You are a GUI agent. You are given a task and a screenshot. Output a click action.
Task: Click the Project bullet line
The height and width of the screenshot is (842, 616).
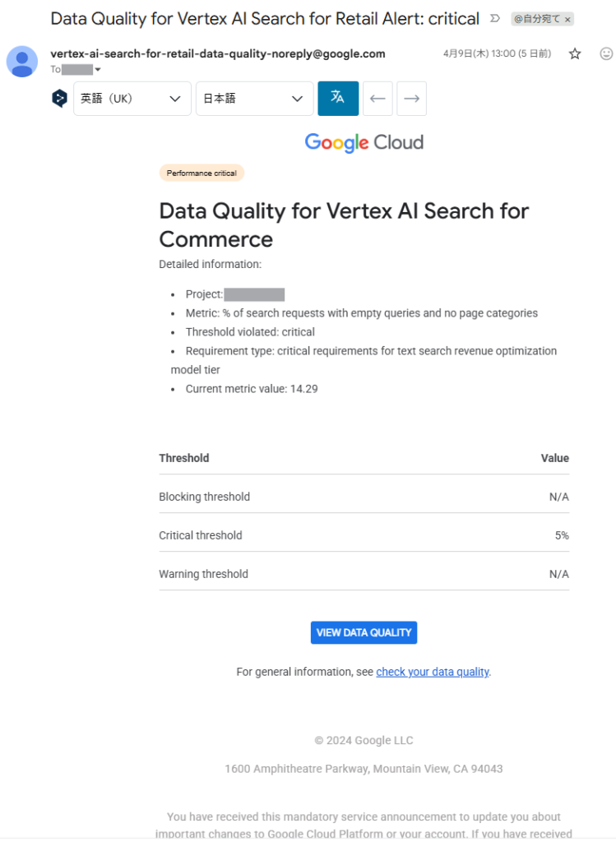click(x=234, y=294)
